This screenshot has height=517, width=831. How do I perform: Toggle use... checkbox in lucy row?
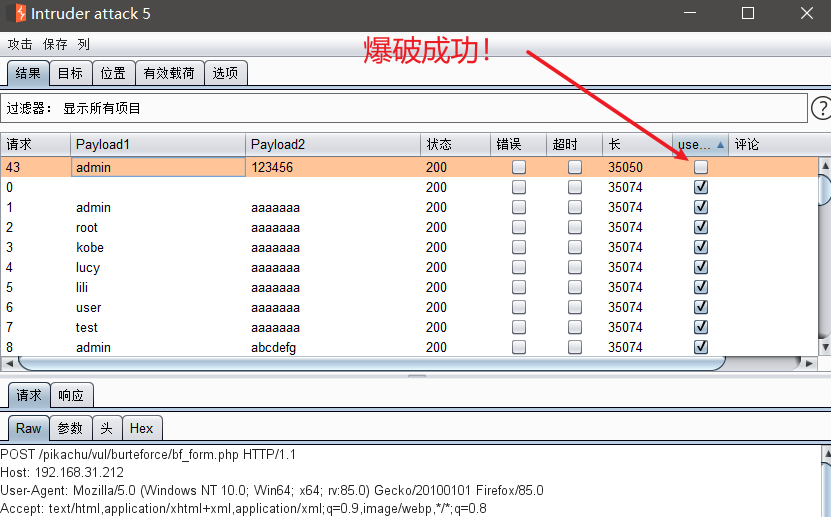[x=701, y=267]
